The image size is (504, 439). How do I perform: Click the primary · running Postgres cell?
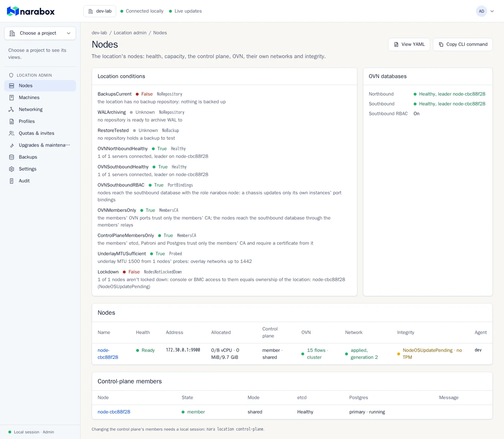point(367,412)
